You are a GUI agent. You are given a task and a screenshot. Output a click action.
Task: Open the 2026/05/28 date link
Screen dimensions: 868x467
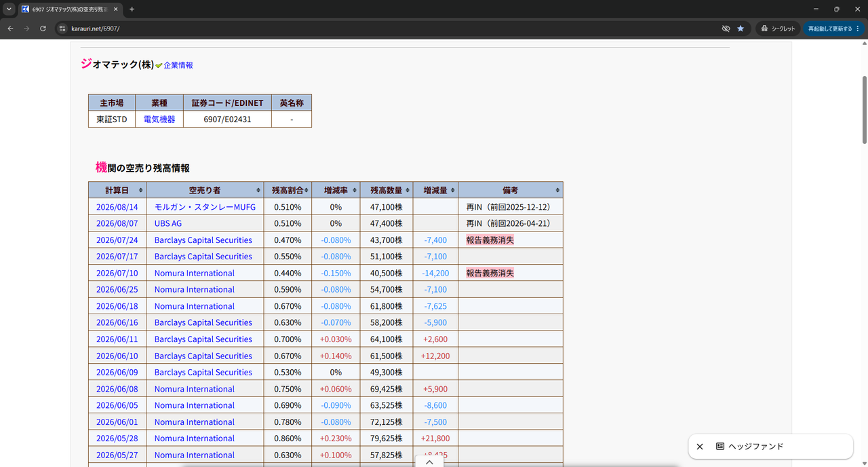click(117, 438)
